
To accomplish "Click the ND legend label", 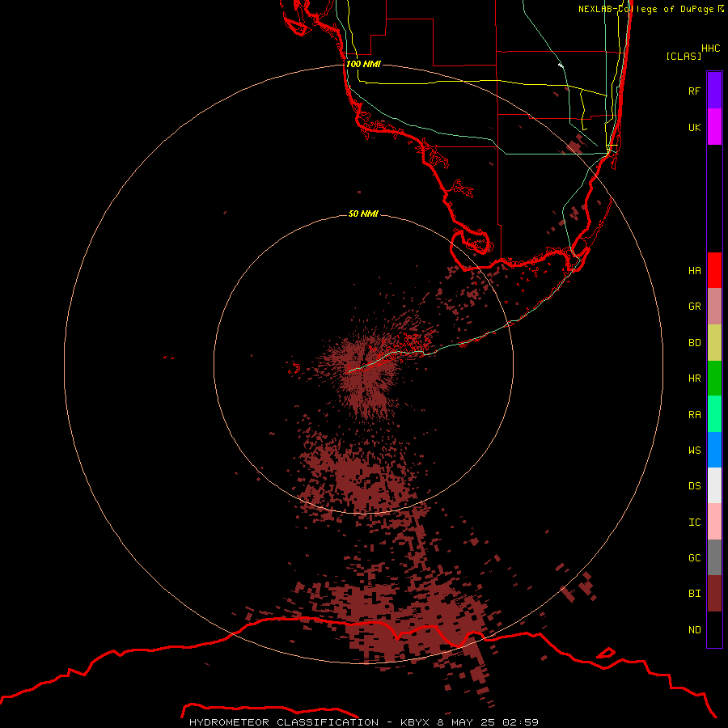I will tap(695, 630).
